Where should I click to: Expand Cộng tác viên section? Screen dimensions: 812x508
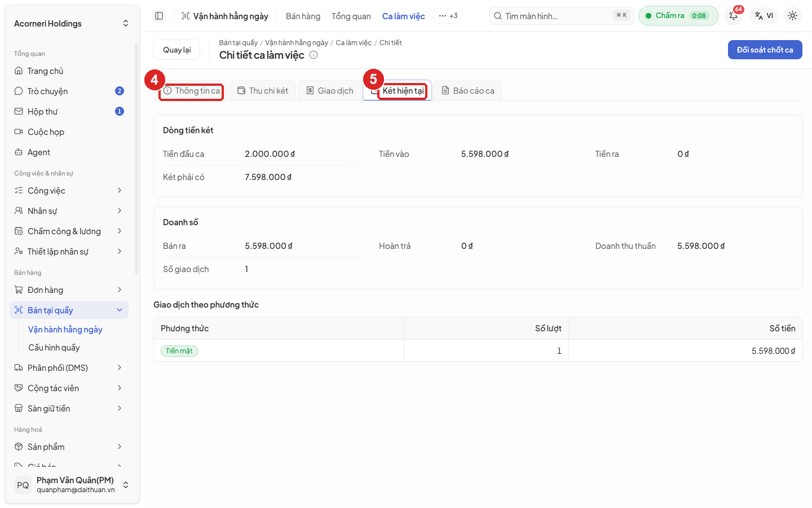[69, 388]
